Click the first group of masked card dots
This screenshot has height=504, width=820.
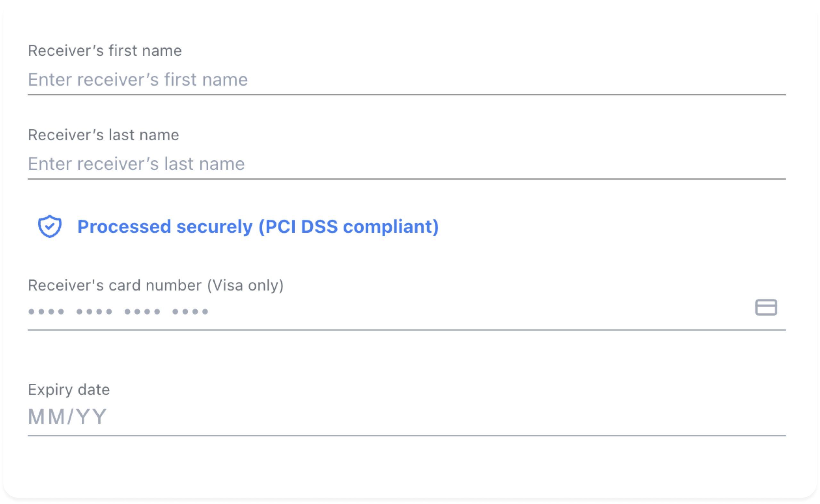(46, 312)
